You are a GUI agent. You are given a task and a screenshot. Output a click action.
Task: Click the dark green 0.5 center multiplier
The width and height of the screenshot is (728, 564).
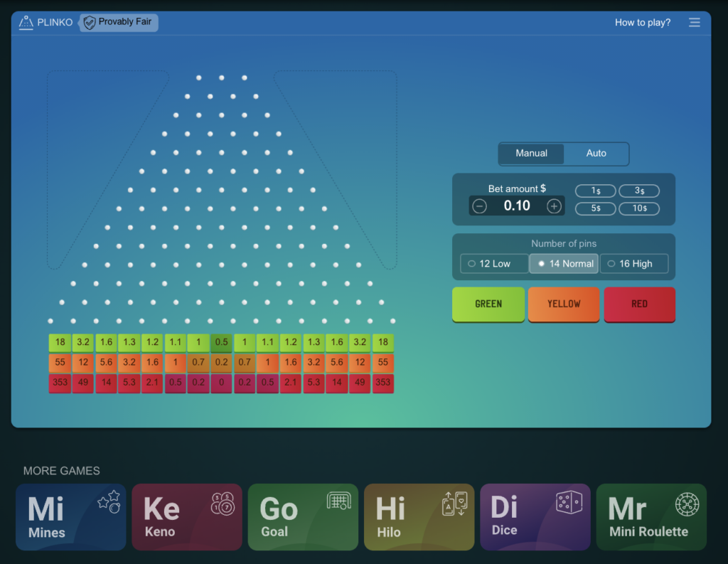(x=222, y=342)
